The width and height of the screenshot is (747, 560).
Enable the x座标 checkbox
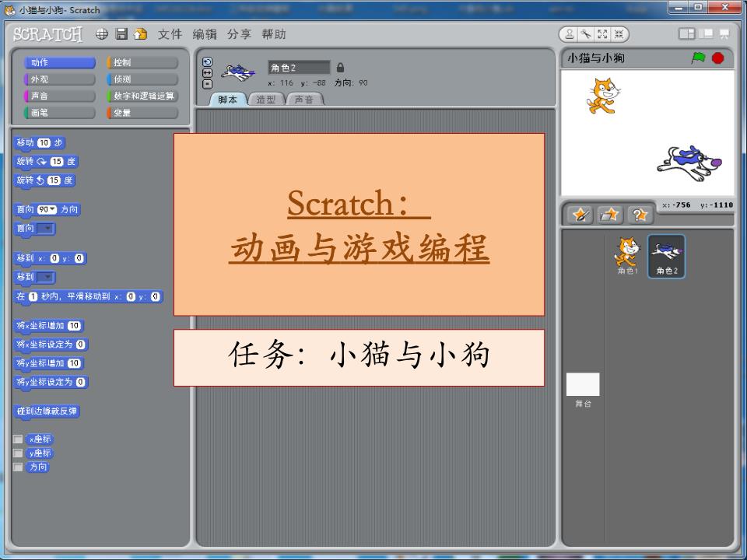coord(18,439)
